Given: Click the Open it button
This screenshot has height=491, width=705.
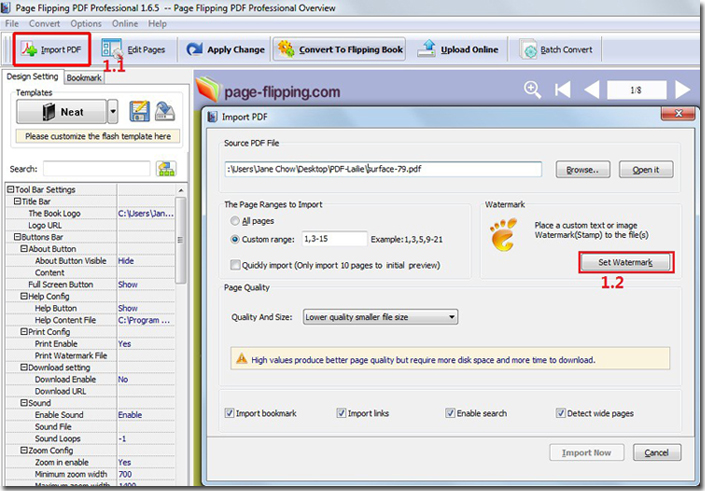Looking at the screenshot, I should pos(646,170).
